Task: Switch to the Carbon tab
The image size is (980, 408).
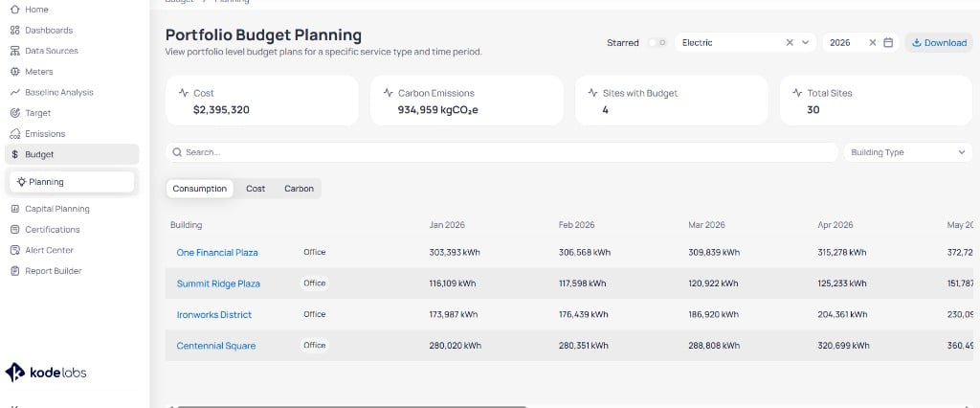Action: (x=299, y=189)
